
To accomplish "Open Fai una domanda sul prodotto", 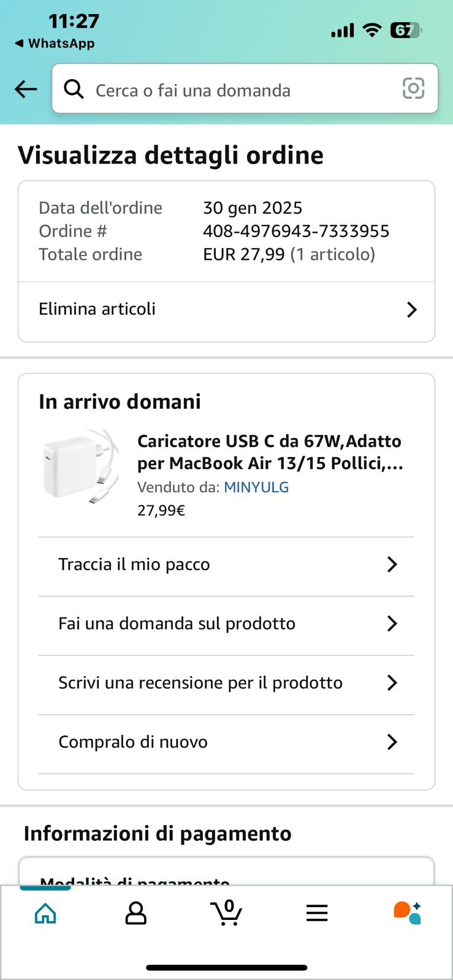I will 177,624.
